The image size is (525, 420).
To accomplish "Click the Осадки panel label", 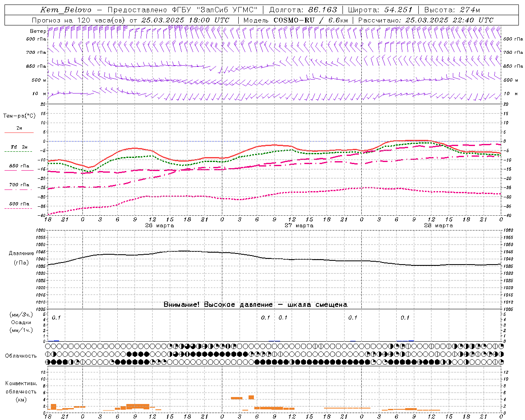I will (21, 322).
